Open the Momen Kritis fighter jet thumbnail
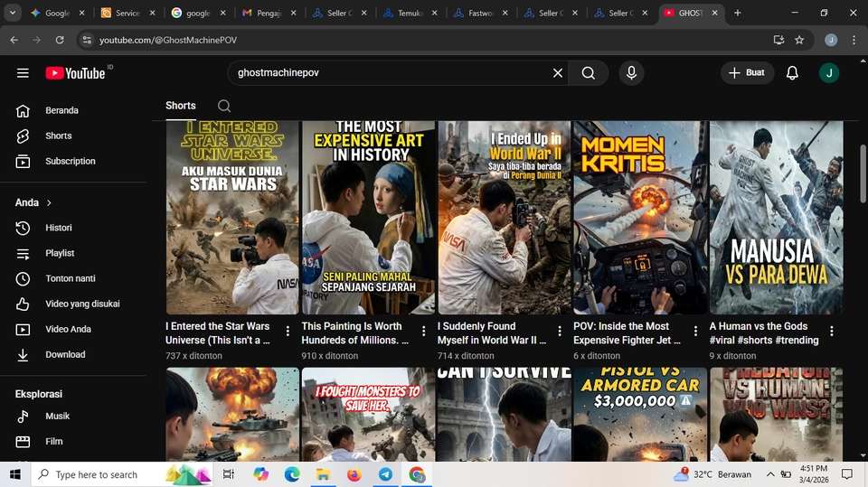The height and width of the screenshot is (487, 868). tap(640, 218)
